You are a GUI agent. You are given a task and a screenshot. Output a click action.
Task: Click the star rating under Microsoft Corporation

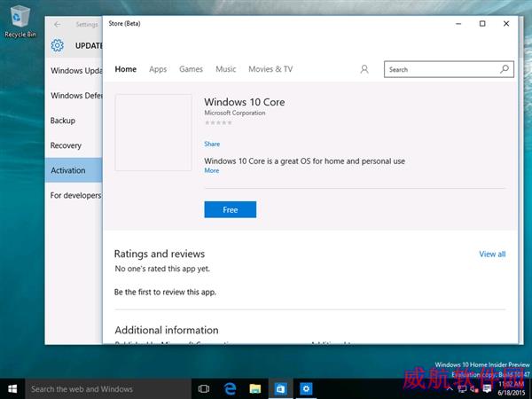tap(218, 123)
